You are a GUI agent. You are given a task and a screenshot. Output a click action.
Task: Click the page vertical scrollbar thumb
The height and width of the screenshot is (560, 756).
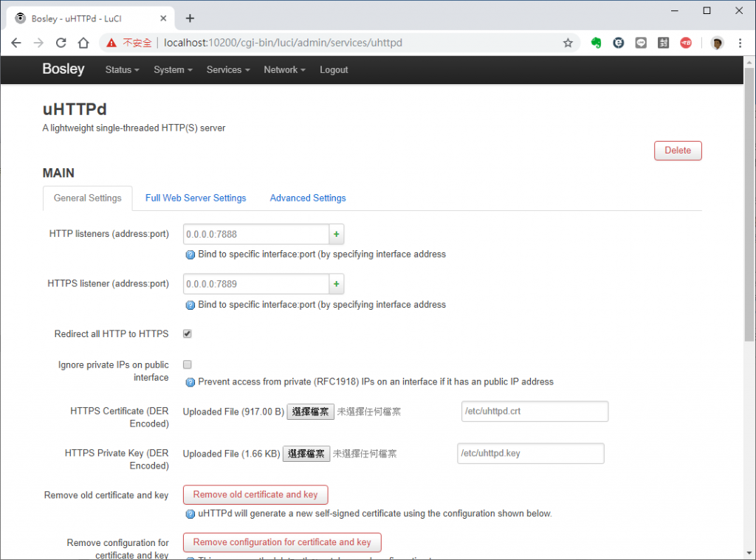[x=749, y=204]
